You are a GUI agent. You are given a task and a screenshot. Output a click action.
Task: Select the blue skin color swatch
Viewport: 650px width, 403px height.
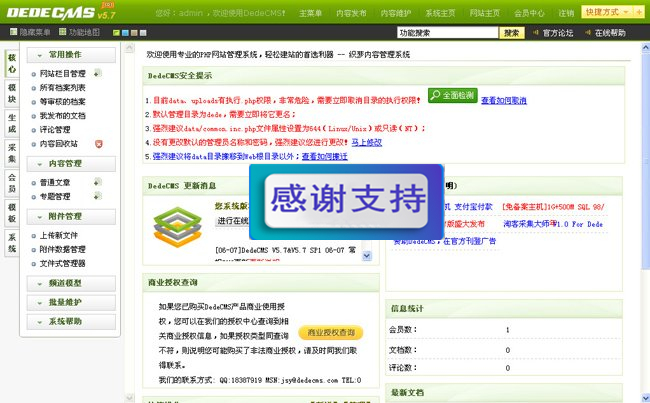[125, 33]
